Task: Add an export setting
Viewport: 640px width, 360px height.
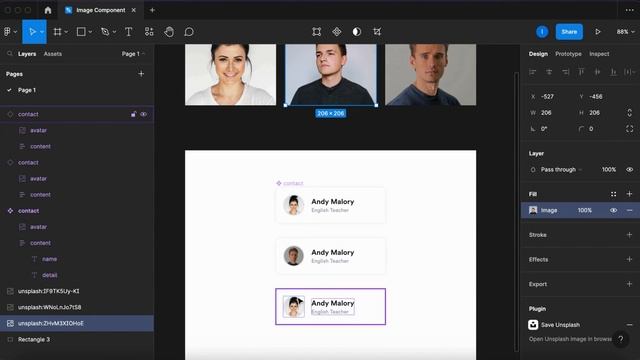Action: coord(629,284)
